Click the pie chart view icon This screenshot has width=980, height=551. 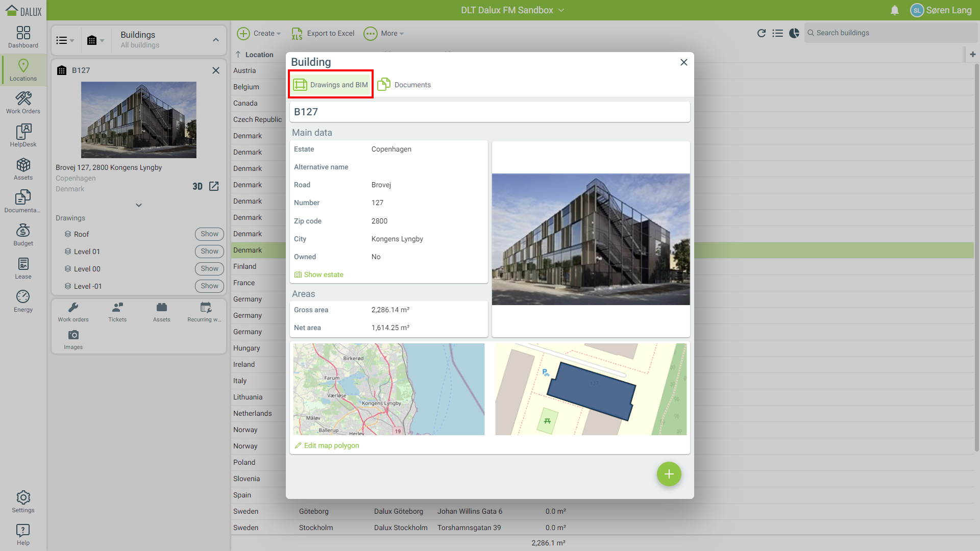[x=794, y=33]
